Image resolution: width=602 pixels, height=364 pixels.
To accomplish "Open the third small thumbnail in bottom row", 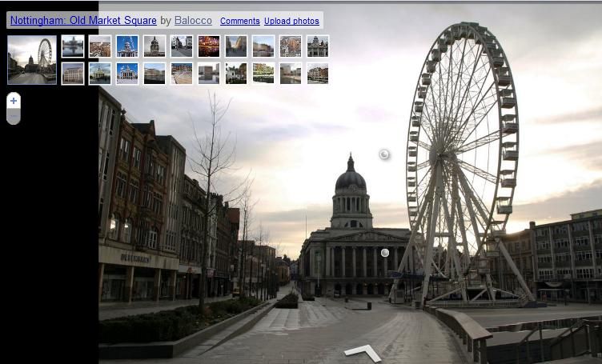I will pyautogui.click(x=127, y=74).
